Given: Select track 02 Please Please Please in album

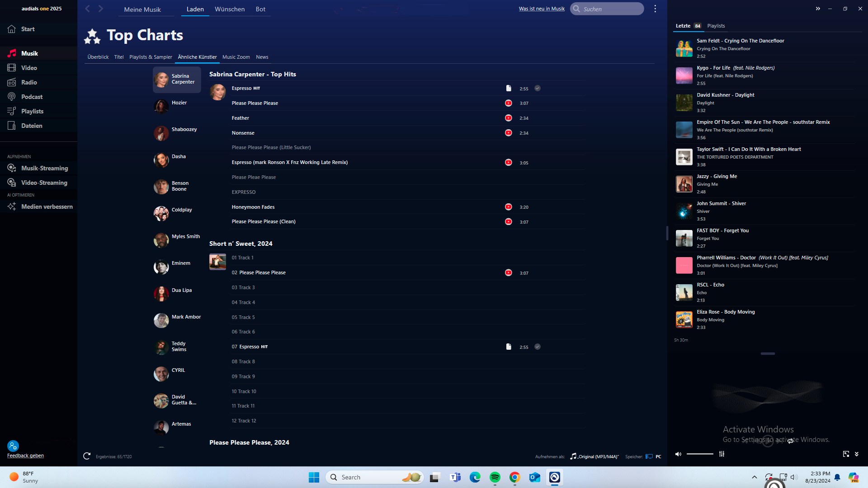Looking at the screenshot, I should 408,272.
